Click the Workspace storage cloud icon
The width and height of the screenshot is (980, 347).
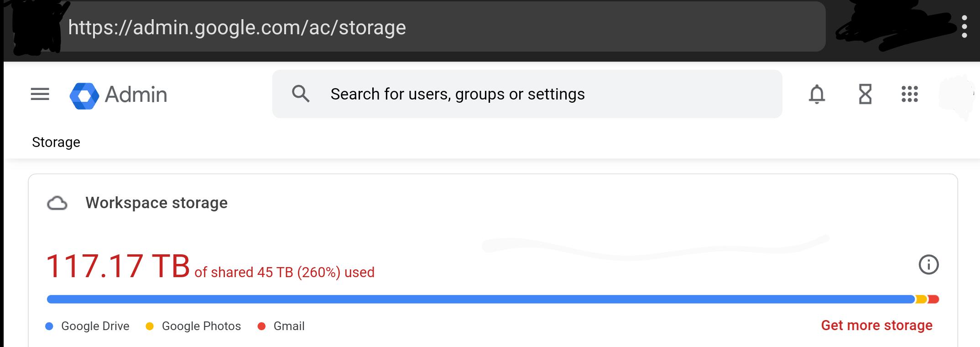coord(57,203)
